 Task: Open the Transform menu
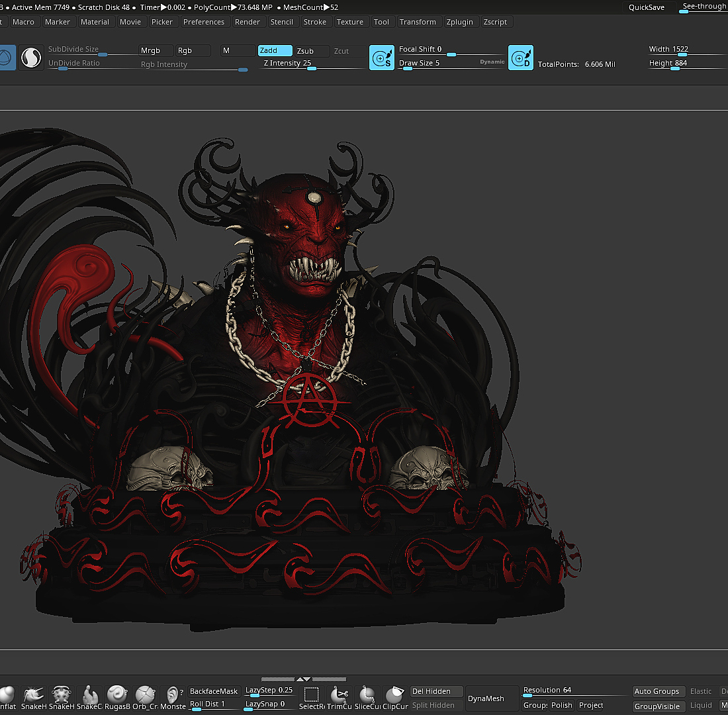[x=418, y=22]
